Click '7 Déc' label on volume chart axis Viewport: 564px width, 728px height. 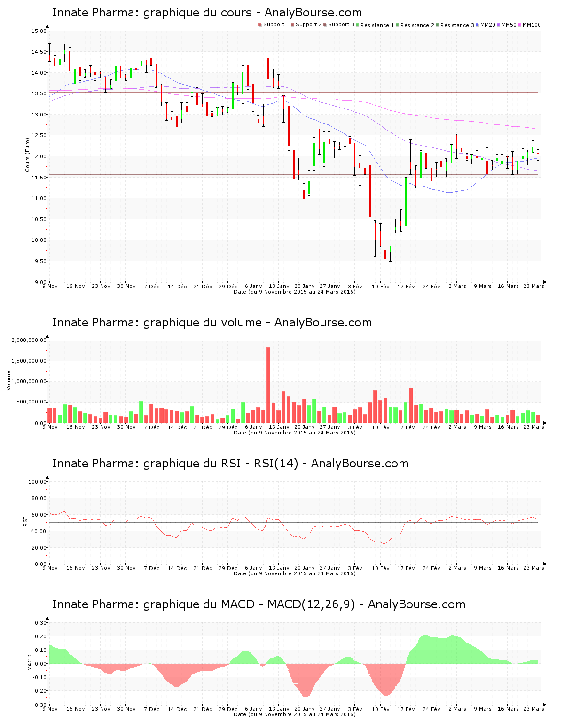coord(152,427)
